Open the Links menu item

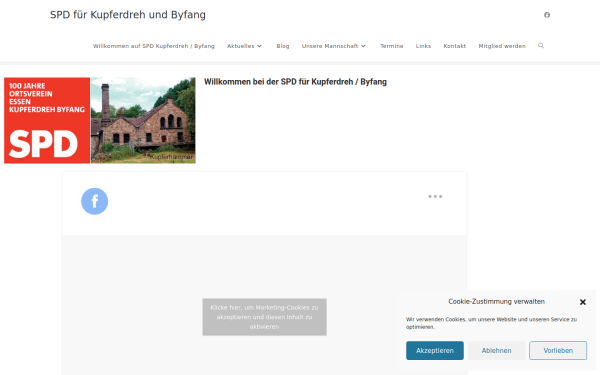(423, 46)
